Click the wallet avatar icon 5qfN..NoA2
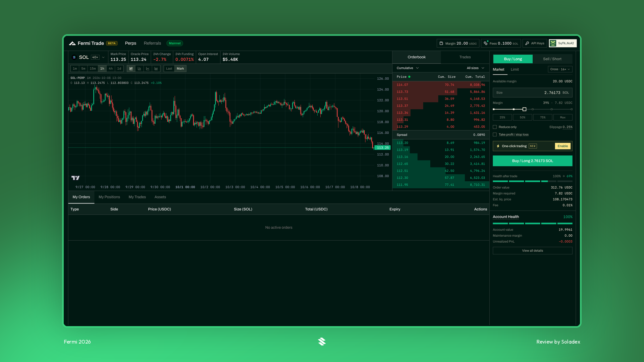 tap(553, 43)
